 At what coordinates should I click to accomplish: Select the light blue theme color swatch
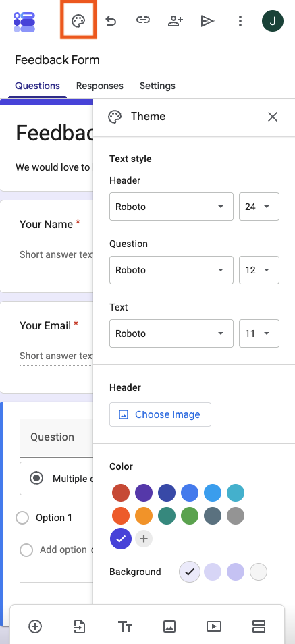[x=213, y=493]
